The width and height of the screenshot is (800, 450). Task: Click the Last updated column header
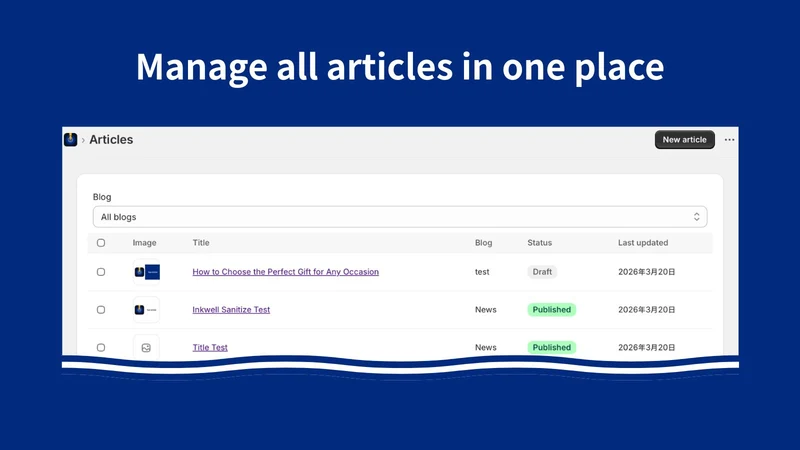point(643,243)
